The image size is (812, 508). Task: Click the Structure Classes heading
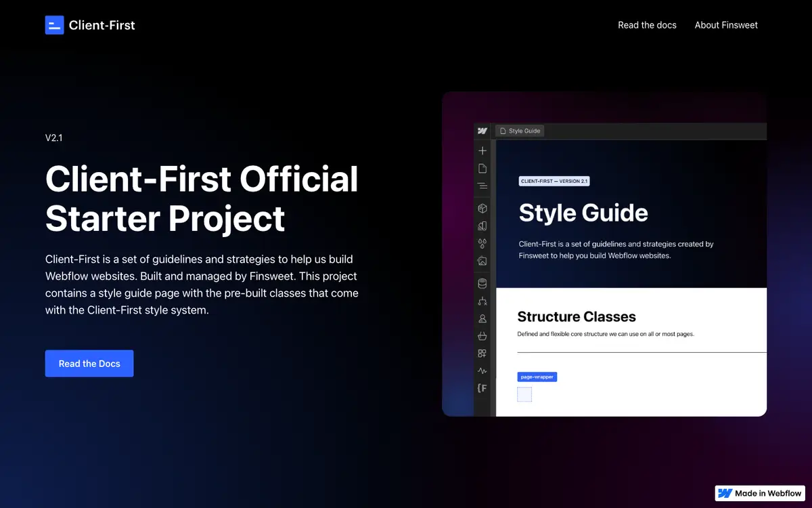click(577, 316)
